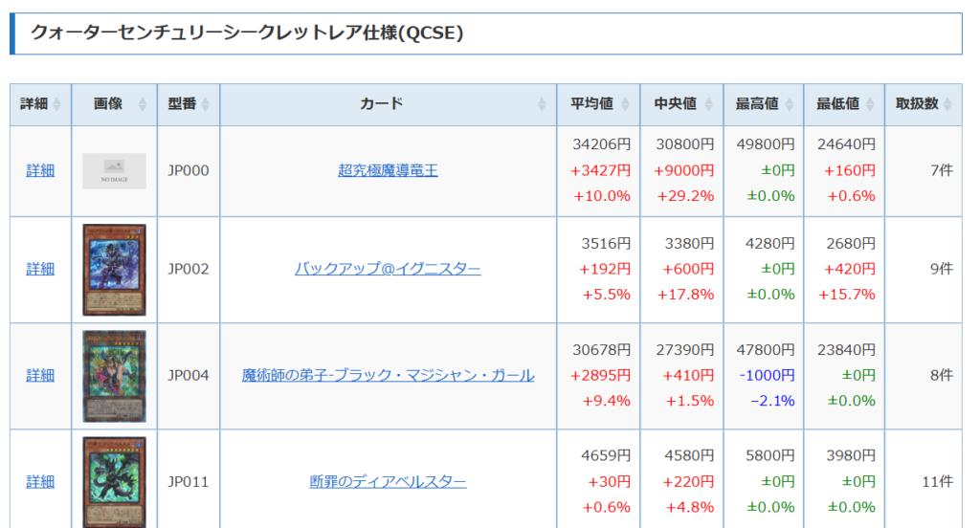Click 詳細 link for JP011 row
This screenshot has width=980, height=528.
(40, 482)
